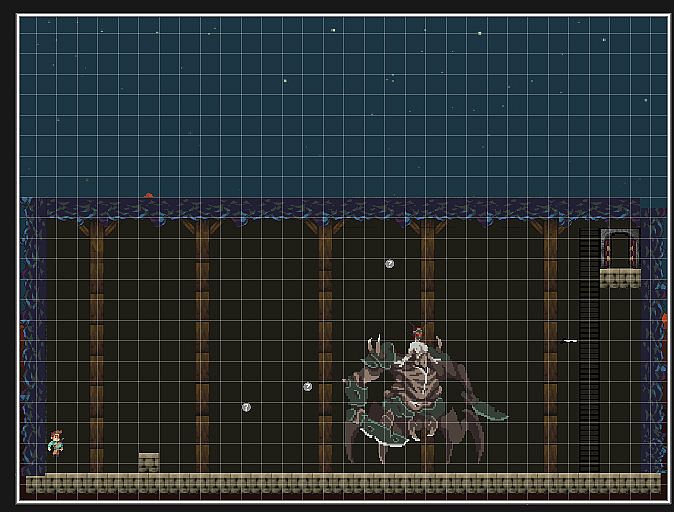The image size is (674, 512).
Task: Click the lowest floating orb
Action: click(x=246, y=407)
